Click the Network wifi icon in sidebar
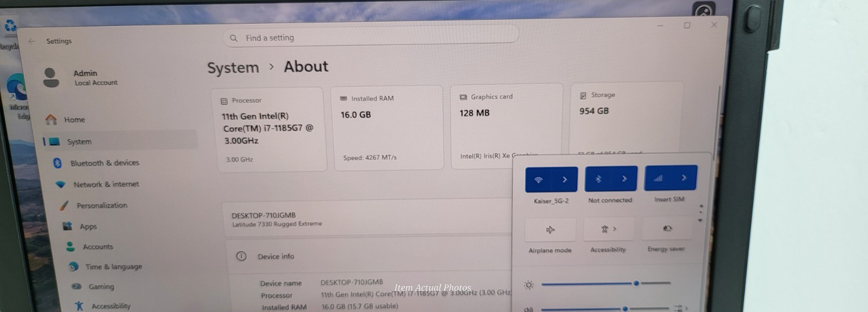The width and height of the screenshot is (868, 312). (61, 185)
